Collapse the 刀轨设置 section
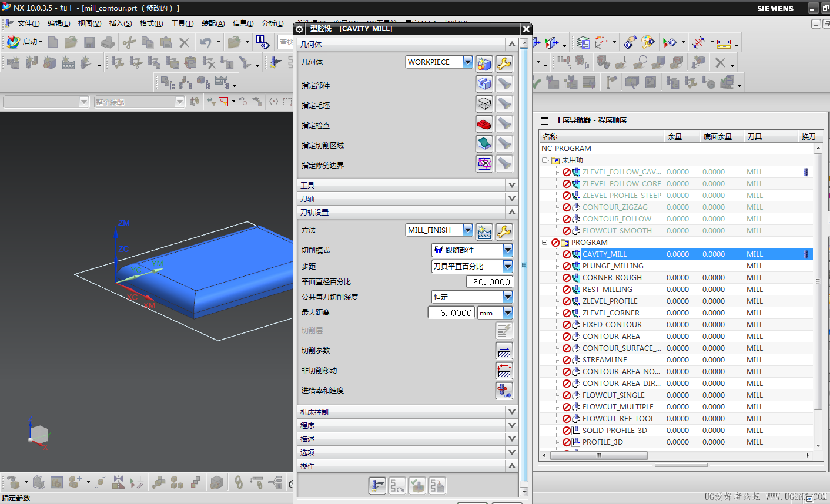 511,212
